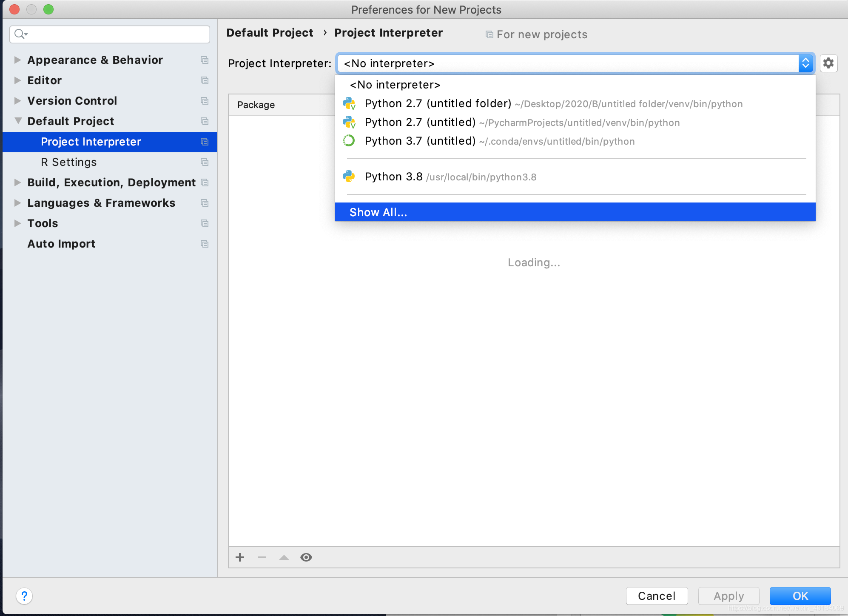Viewport: 848px width, 616px height.
Task: Toggle the Project Interpreter combo box arrows
Action: pos(805,63)
